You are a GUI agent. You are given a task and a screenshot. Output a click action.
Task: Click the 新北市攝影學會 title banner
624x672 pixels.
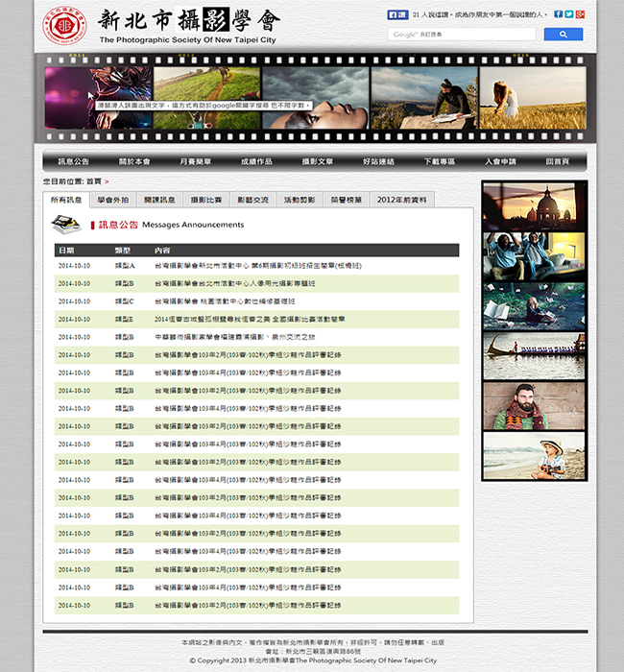(188, 26)
